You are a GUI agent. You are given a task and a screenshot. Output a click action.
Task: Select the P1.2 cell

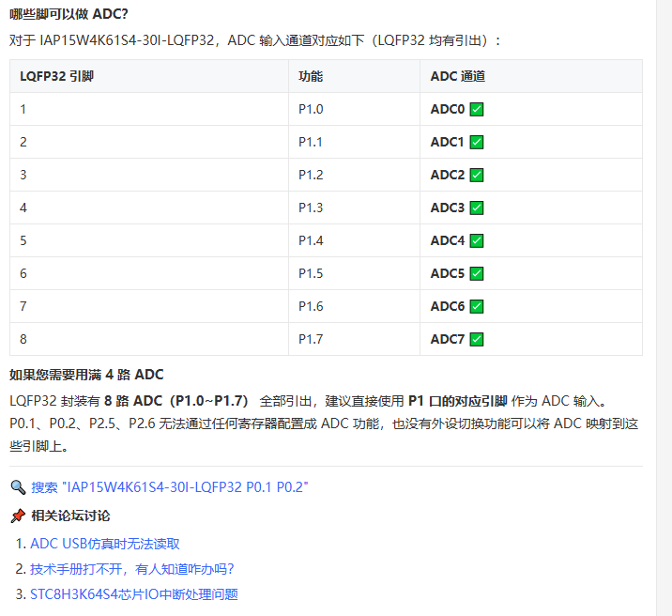pos(355,175)
